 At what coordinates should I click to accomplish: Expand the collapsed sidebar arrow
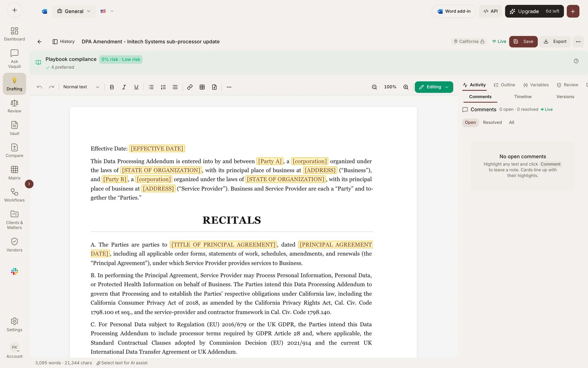tap(29, 184)
